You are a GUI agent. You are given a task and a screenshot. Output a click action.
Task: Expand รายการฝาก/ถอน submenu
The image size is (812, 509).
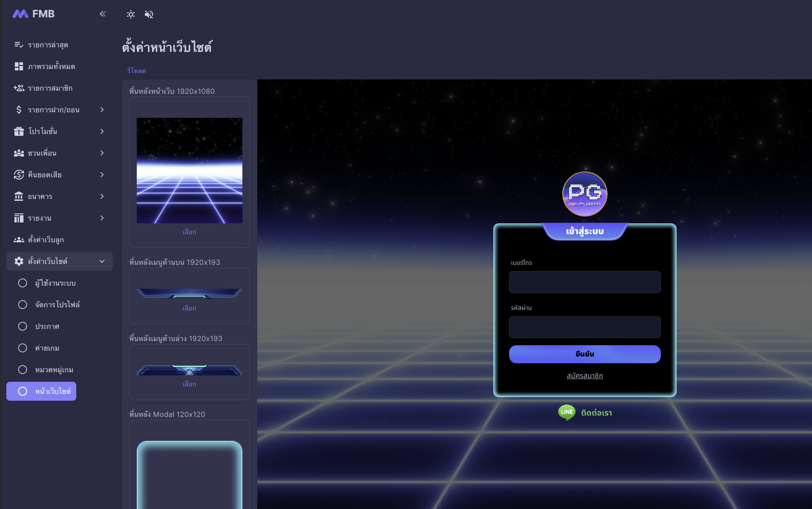pyautogui.click(x=102, y=110)
